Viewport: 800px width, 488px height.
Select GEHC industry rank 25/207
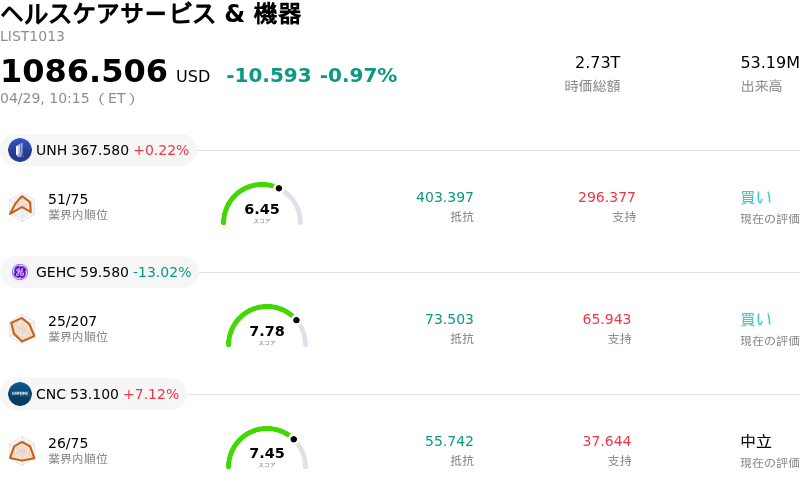coord(72,321)
